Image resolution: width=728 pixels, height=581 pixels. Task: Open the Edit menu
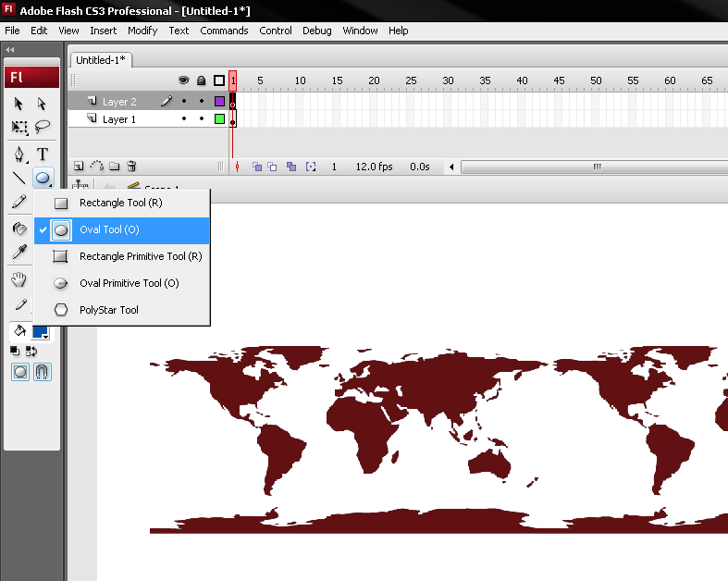point(39,31)
